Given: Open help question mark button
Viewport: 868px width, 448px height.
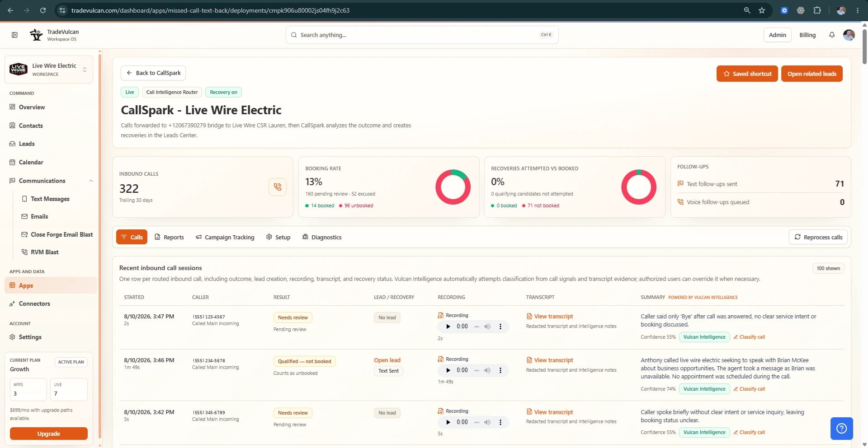Looking at the screenshot, I should click(841, 428).
